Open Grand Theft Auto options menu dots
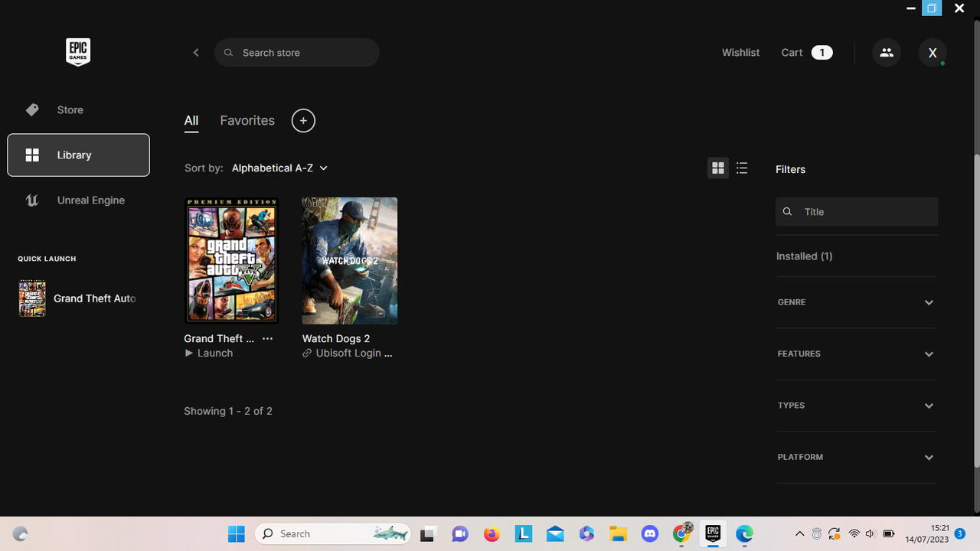This screenshot has width=980, height=551. tap(267, 338)
